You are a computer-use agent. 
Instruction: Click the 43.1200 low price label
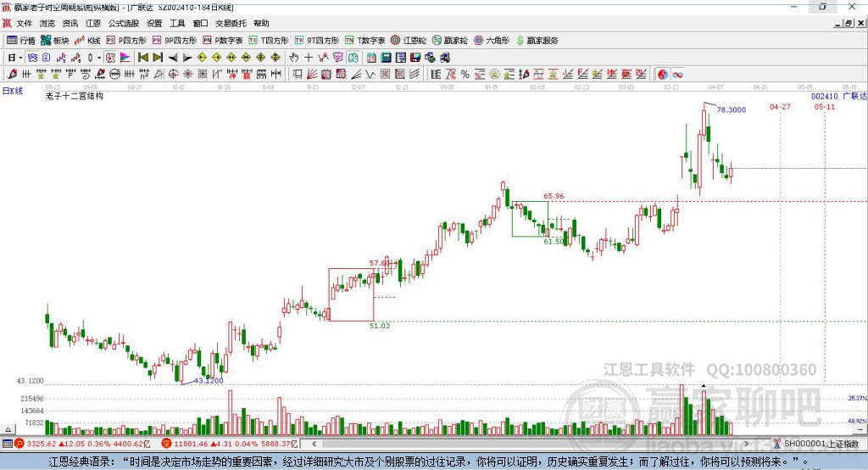coord(209,380)
